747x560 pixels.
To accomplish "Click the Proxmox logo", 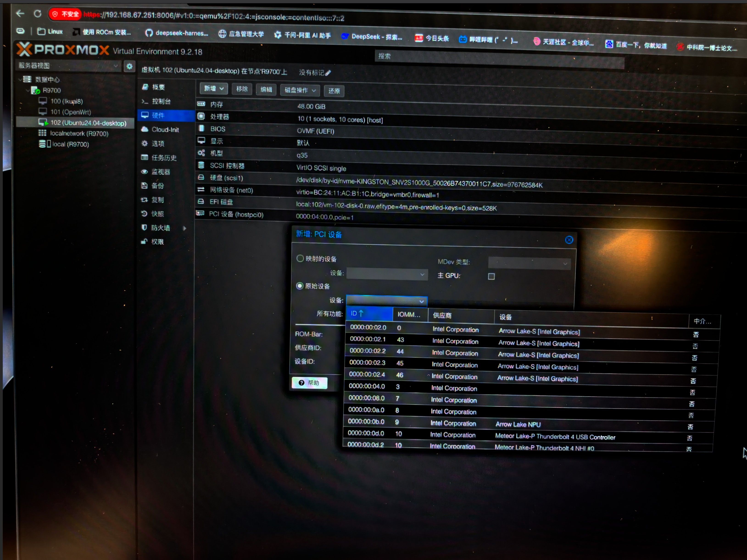I will (x=63, y=50).
